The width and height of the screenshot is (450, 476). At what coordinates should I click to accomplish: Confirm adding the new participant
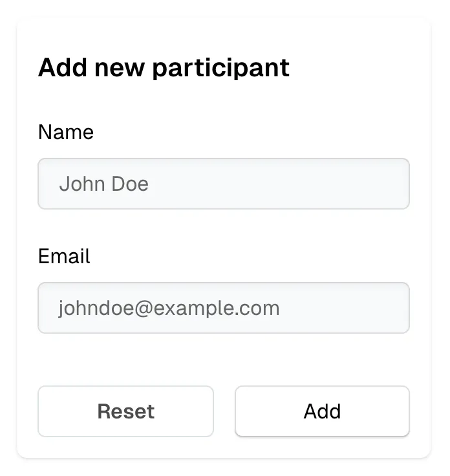tap(322, 411)
